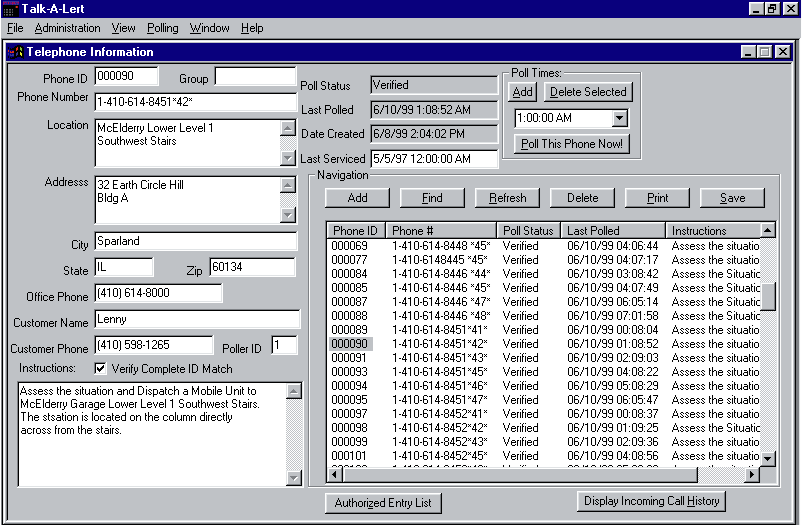This screenshot has height=525, width=802.
Task: Click the Last Serviced date field
Action: point(434,159)
